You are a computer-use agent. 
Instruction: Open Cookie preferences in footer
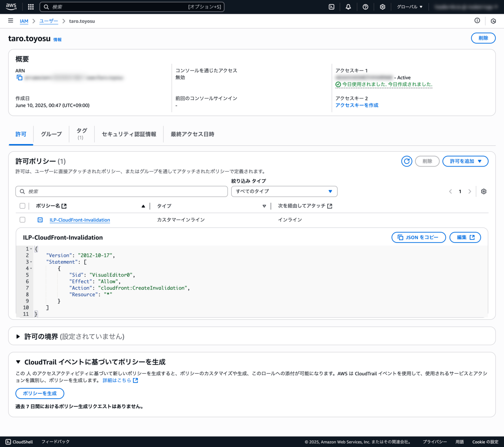pyautogui.click(x=485, y=442)
